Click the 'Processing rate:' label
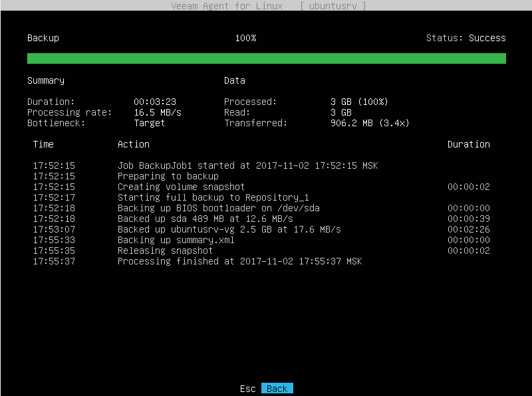 tap(69, 112)
